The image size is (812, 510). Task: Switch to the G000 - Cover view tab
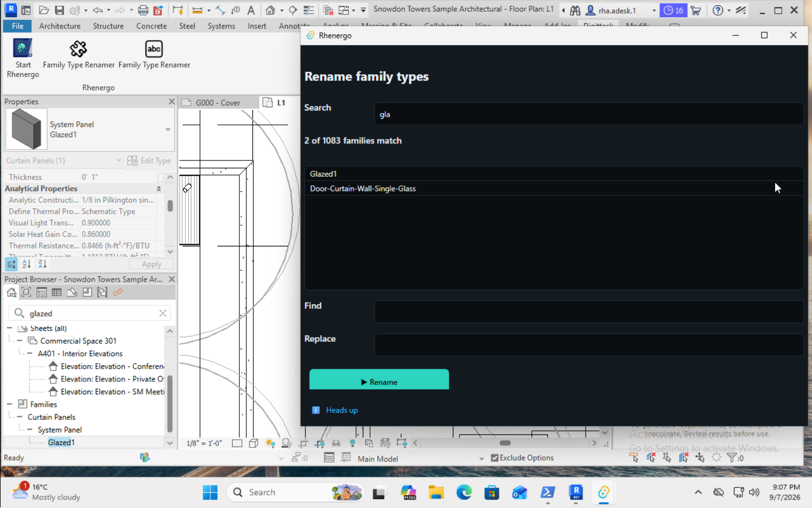[218, 103]
